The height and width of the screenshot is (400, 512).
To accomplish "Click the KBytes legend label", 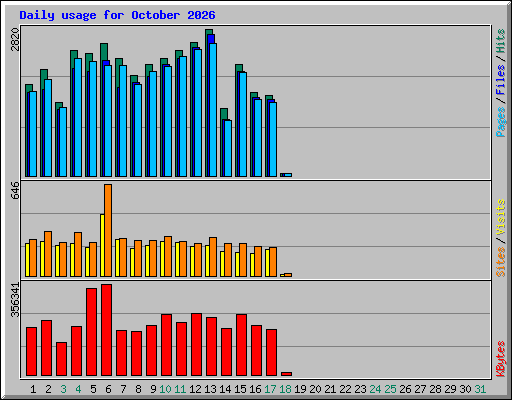I will click(x=501, y=359).
